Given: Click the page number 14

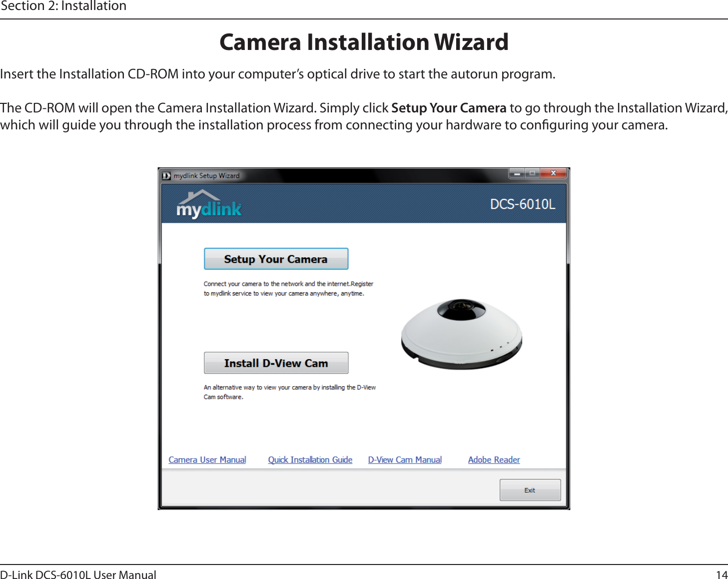Looking at the screenshot, I should pyautogui.click(x=722, y=575).
